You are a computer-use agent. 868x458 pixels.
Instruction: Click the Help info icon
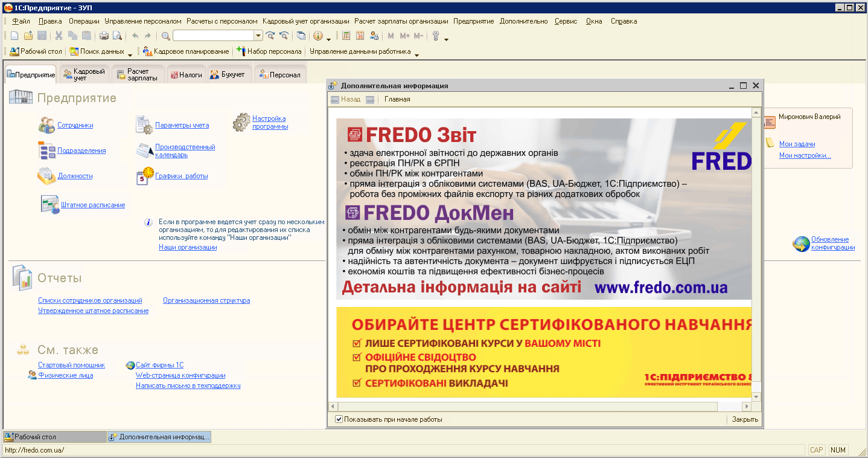pos(318,36)
